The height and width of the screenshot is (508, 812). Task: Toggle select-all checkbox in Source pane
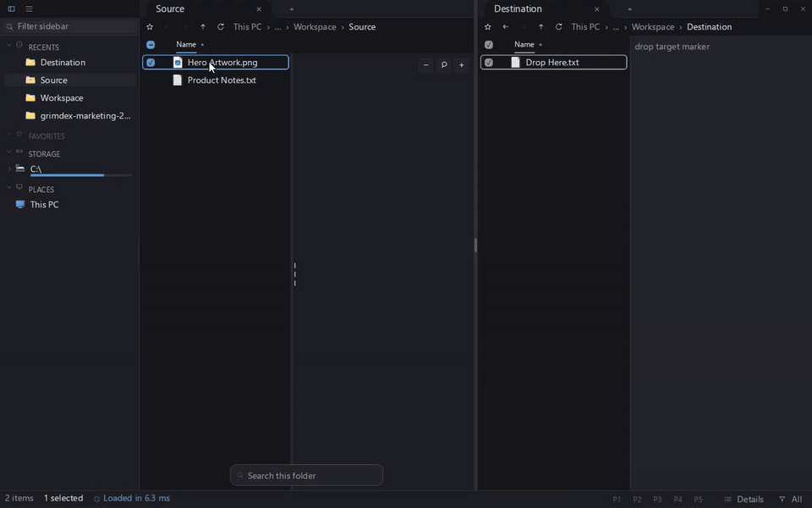tap(151, 45)
